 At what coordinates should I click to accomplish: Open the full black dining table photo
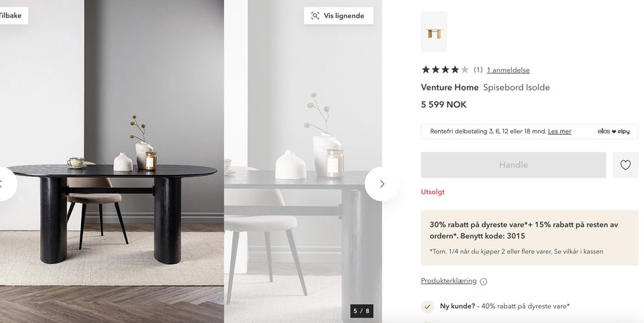(x=112, y=161)
